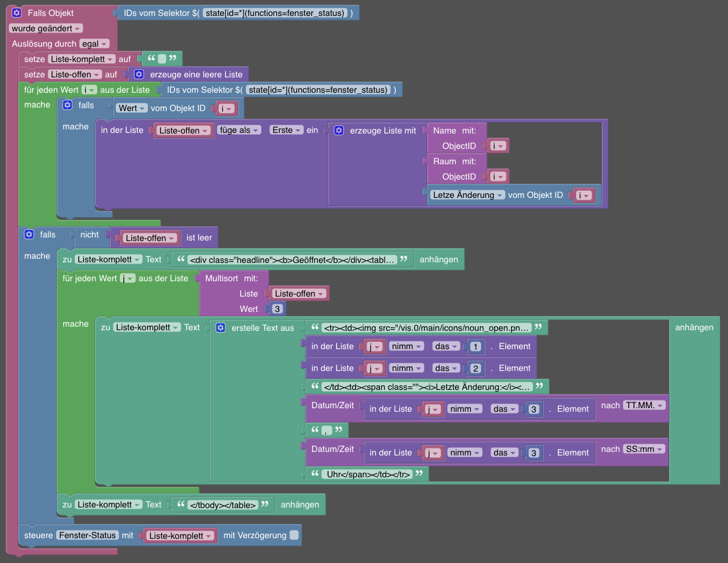Open the 'Wert' attribute dropdown
728x563 pixels.
click(132, 108)
